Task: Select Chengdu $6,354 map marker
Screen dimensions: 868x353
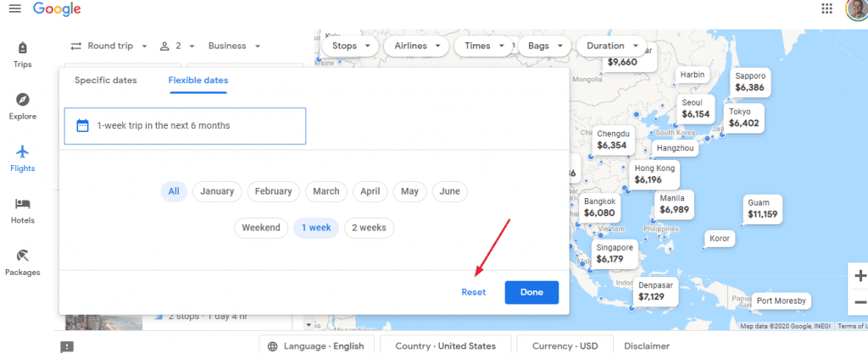Action: tap(613, 140)
